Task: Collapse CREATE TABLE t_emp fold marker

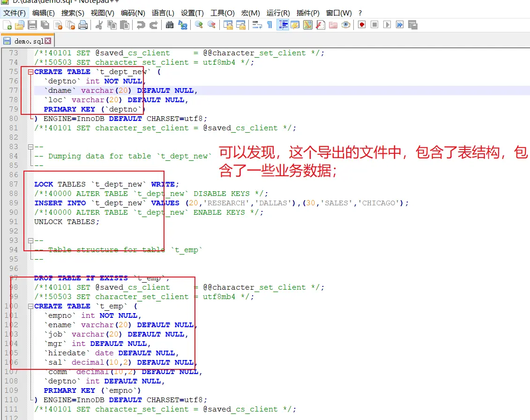Action: point(30,306)
